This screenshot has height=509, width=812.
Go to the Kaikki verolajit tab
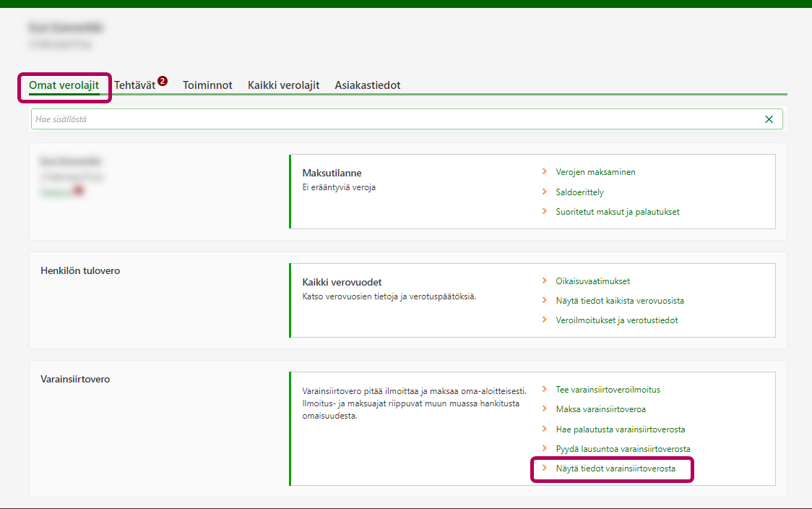283,85
